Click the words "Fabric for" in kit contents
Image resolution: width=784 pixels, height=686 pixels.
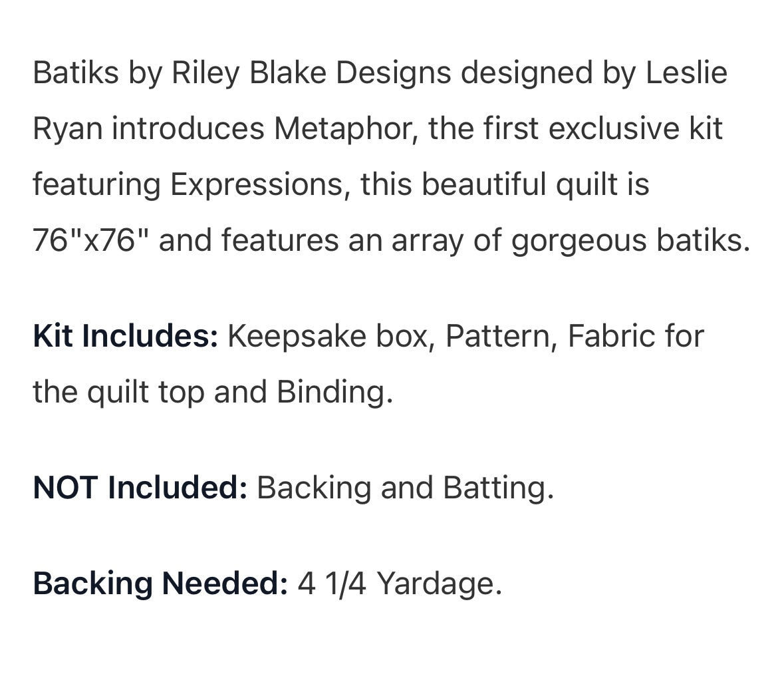(x=636, y=336)
